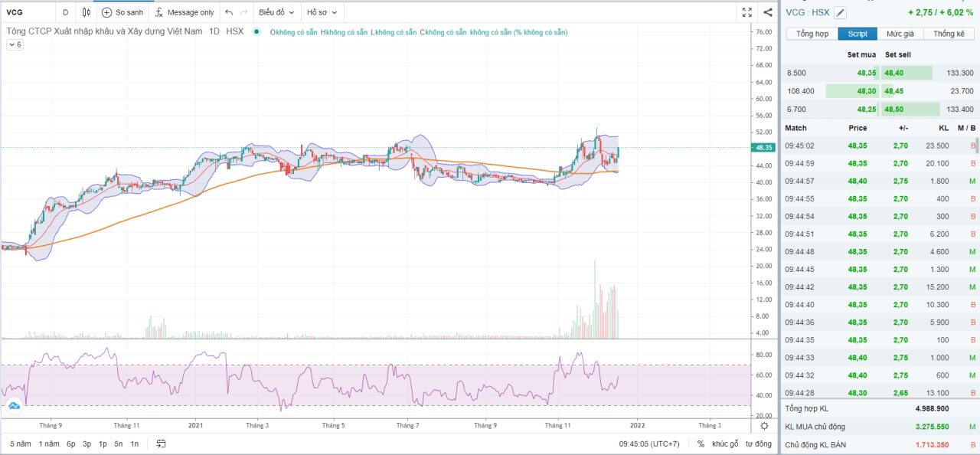Open the Hồ sơ dropdown
Image resolution: width=980 pixels, height=455 pixels.
click(x=322, y=12)
